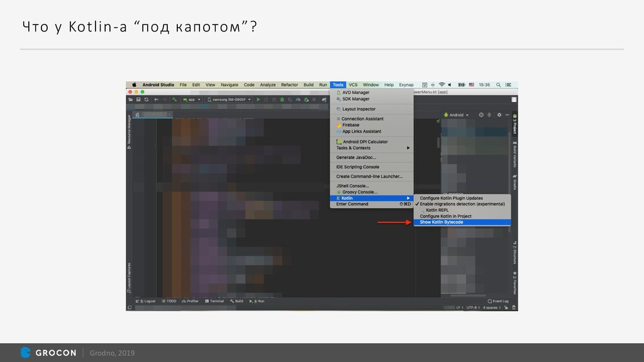The image size is (644, 362).
Task: Click the Make Project hammer icon
Action: (x=174, y=100)
